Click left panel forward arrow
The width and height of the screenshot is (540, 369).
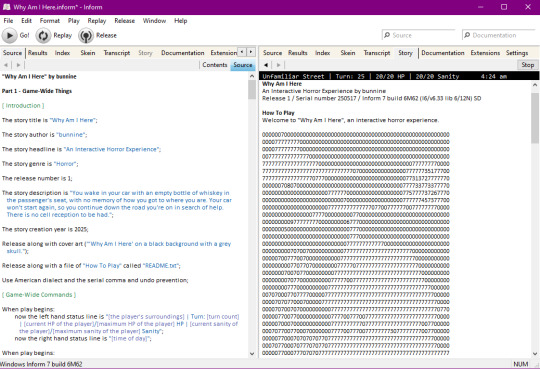18,65
